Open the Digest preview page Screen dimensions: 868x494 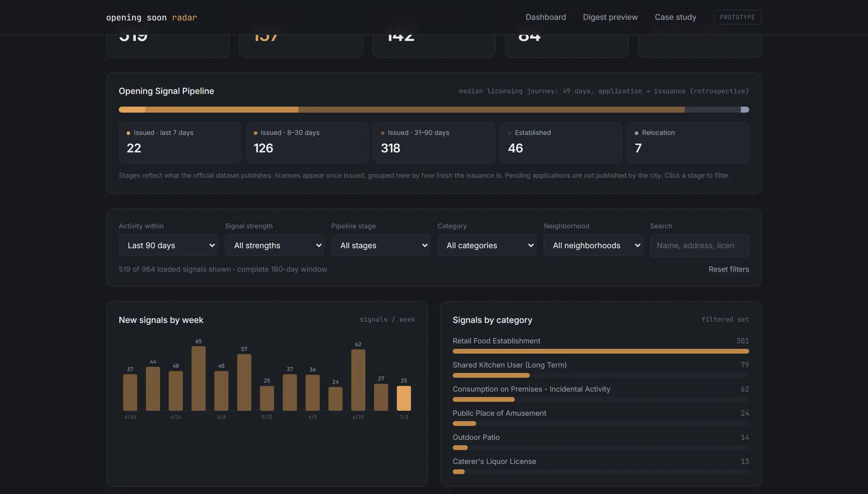click(x=610, y=17)
